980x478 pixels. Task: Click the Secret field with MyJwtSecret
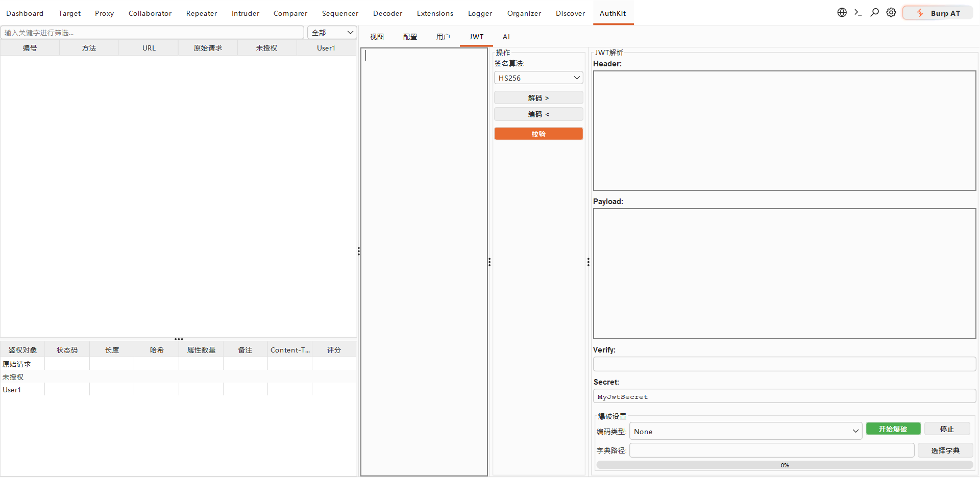785,396
